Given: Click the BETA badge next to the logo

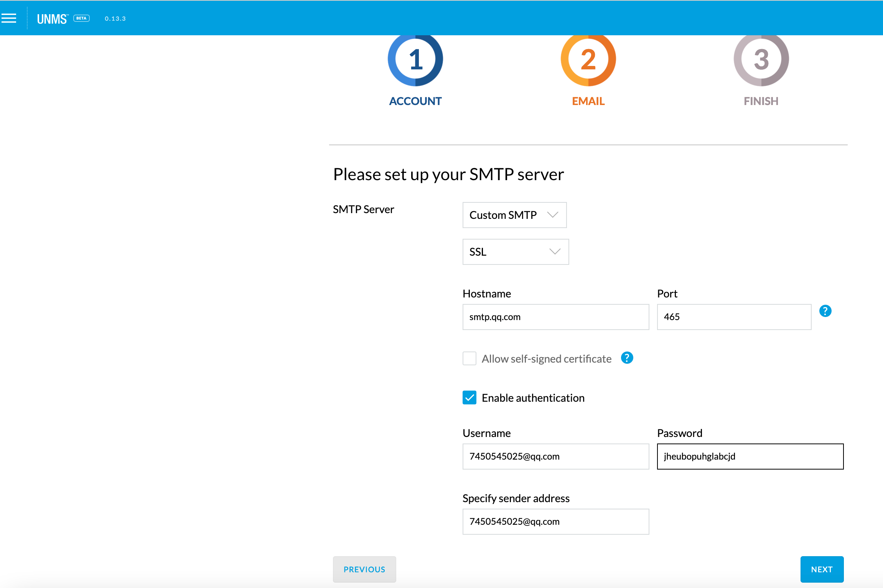Looking at the screenshot, I should pos(81,18).
